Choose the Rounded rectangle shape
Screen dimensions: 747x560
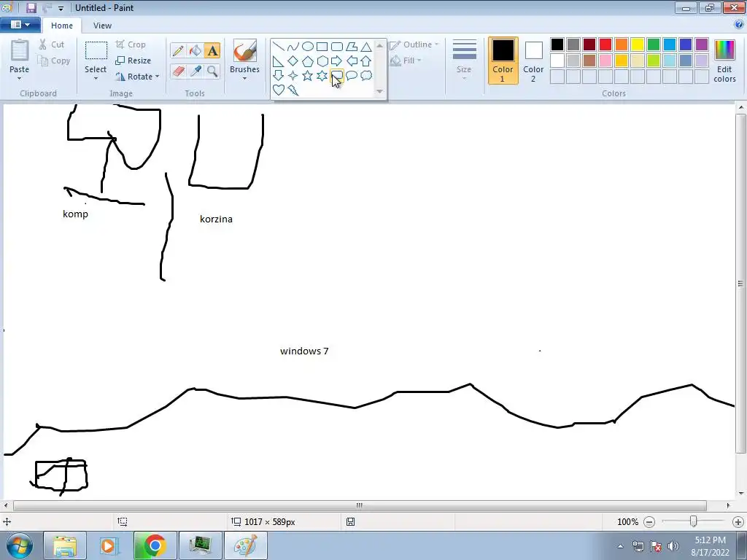(337, 46)
